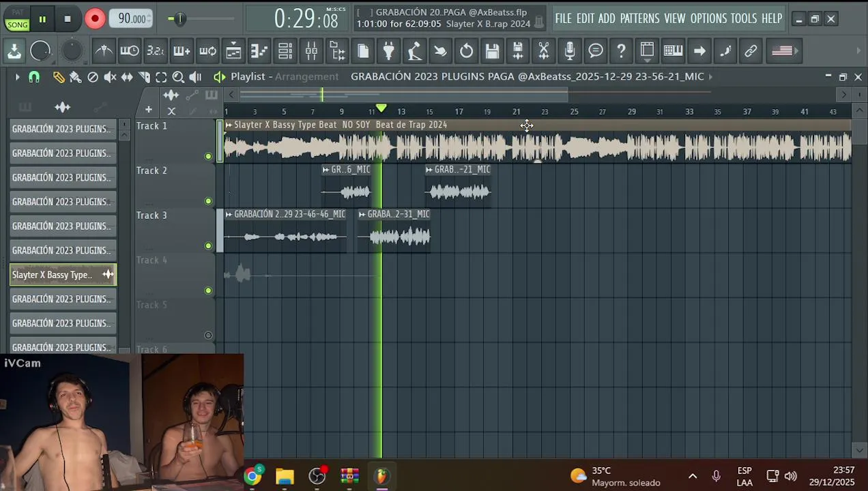This screenshot has width=868, height=491.
Task: Open project info speech bubble icon
Action: click(x=596, y=50)
